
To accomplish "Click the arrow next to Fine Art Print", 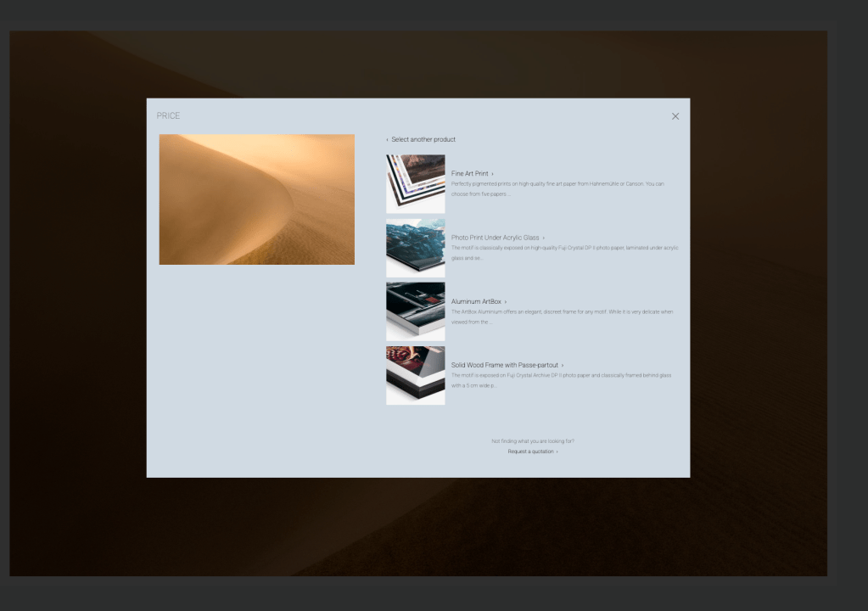I will pos(492,174).
